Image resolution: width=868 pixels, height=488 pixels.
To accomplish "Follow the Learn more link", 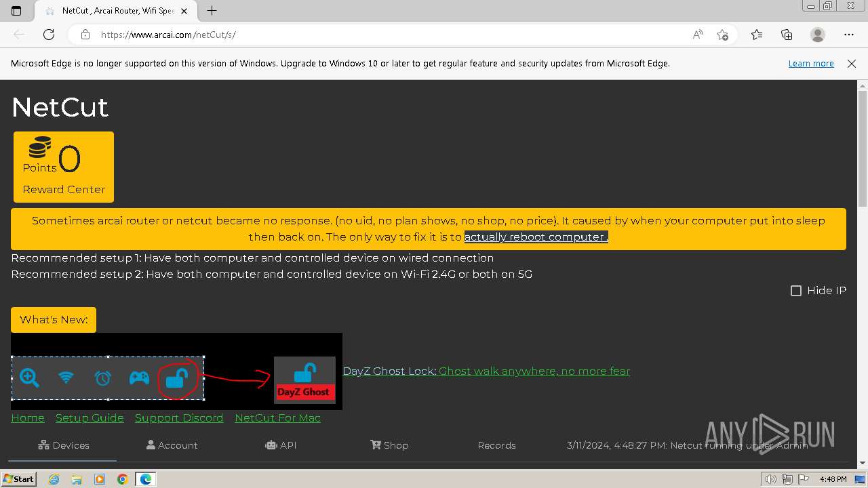I will (811, 64).
